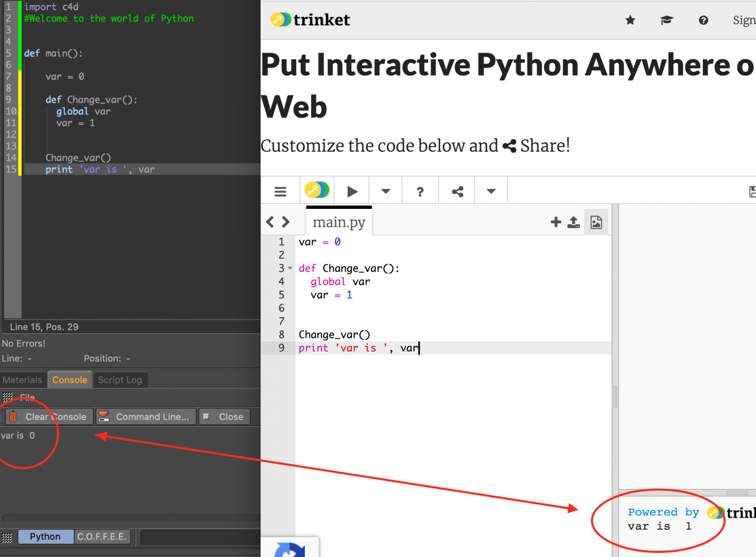Go to previous file with left chevron
The image size is (756, 557).
tap(270, 222)
